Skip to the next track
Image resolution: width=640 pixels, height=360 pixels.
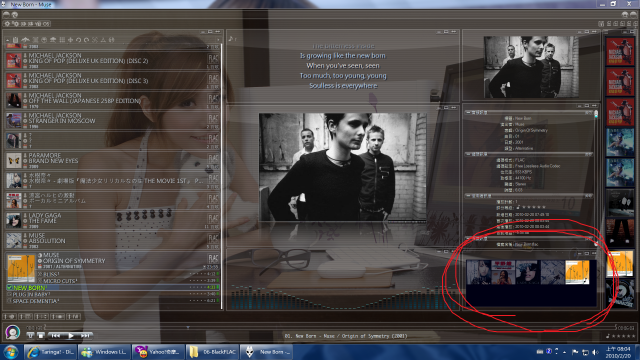85,336
